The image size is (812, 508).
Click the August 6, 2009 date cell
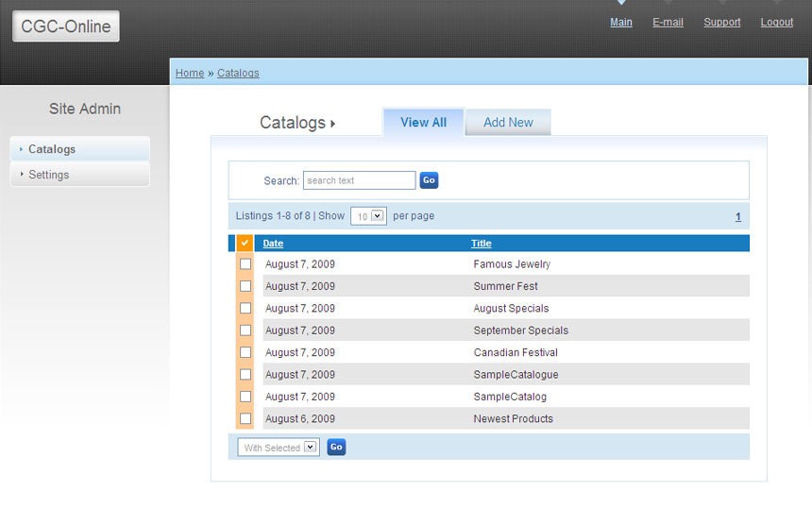(x=300, y=418)
